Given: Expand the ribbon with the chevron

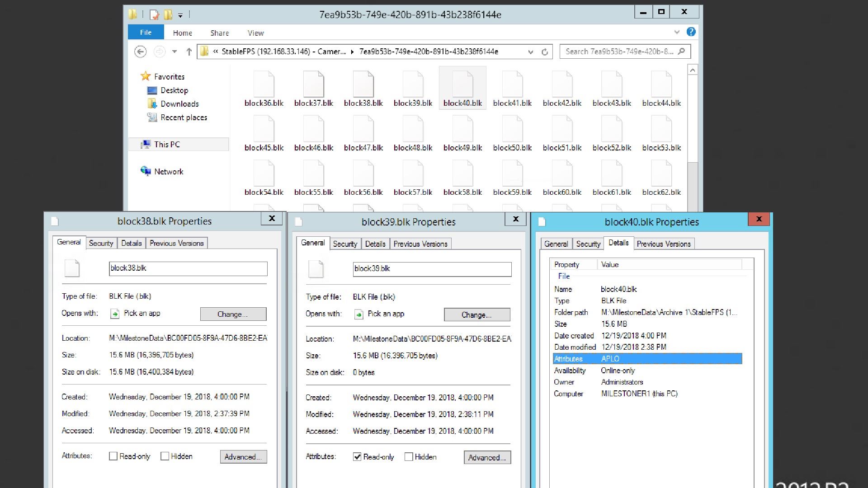Looking at the screenshot, I should (x=677, y=32).
